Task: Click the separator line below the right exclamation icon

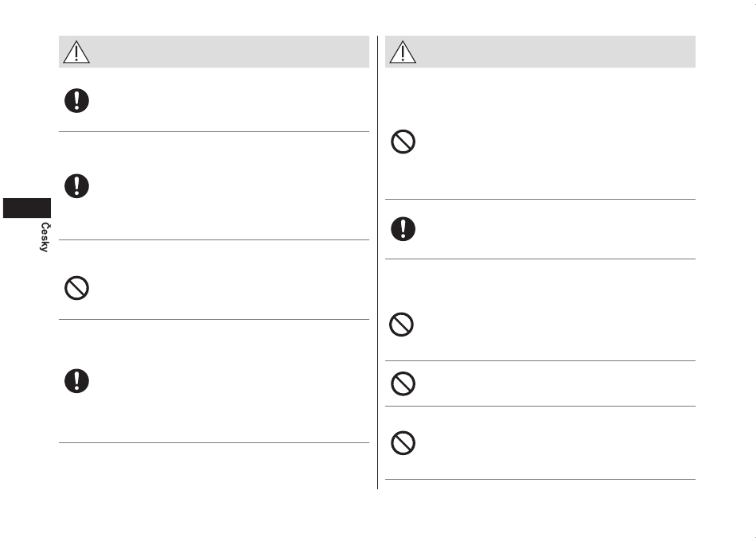Action: [540, 259]
